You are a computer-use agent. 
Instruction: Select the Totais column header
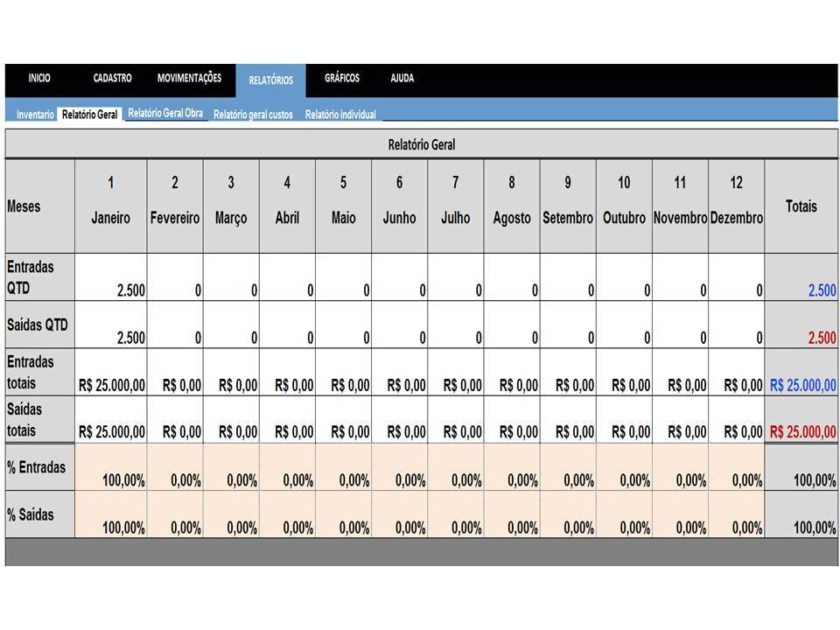[801, 206]
